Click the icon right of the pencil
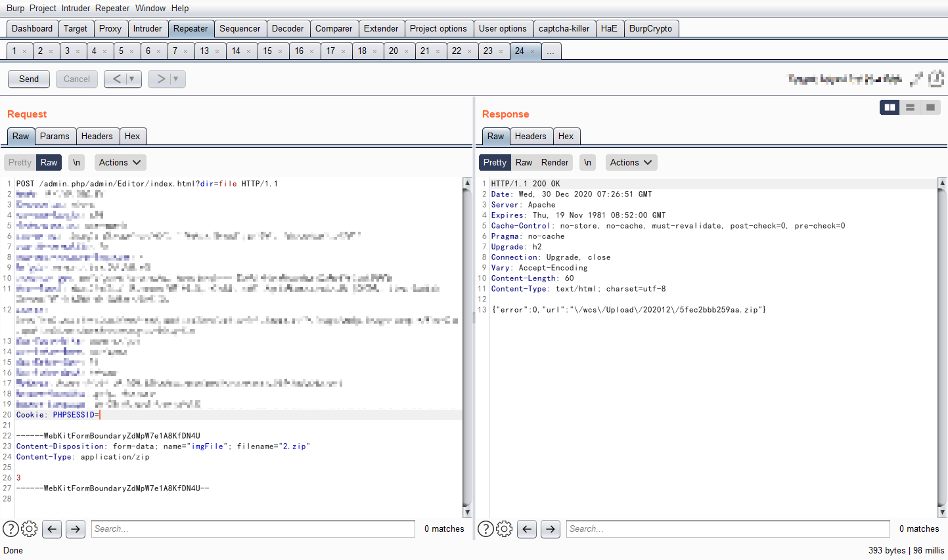This screenshot has width=948, height=560. [937, 79]
